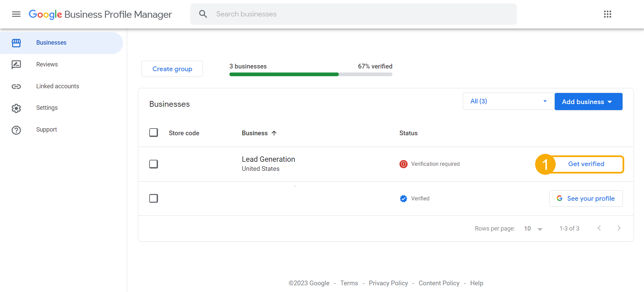Click the Search businesses input field

(x=354, y=14)
